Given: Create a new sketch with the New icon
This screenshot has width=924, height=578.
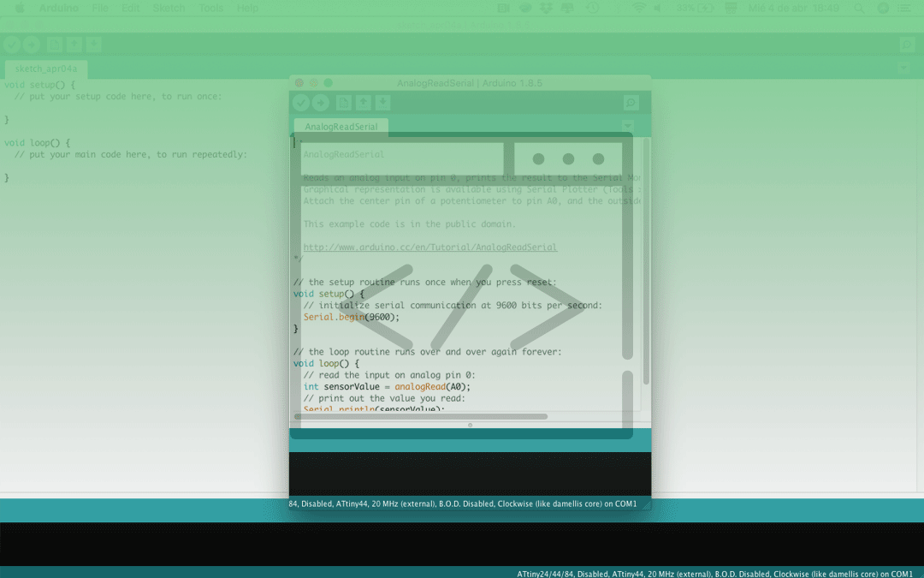Looking at the screenshot, I should coord(343,102).
